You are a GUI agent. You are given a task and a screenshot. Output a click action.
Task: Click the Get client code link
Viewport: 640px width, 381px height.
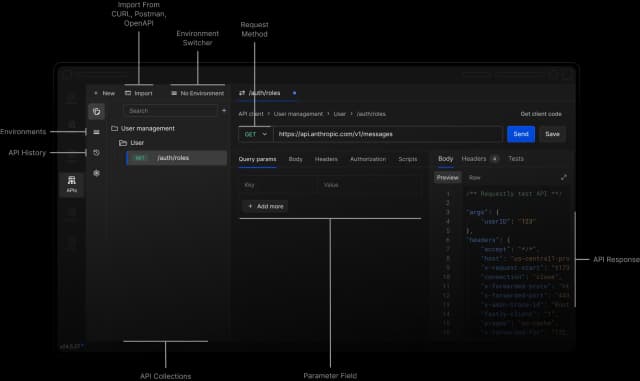541,114
